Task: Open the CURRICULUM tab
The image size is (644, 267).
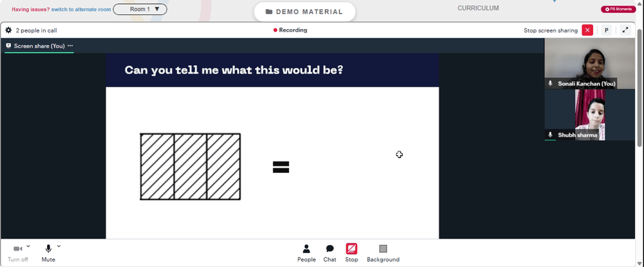Action: 478,8
